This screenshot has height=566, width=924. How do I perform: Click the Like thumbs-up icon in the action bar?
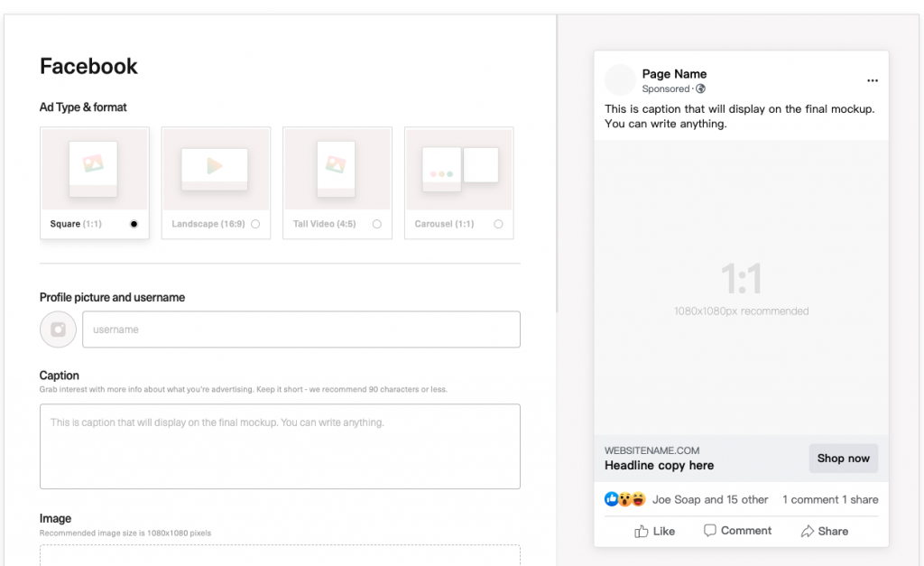coord(642,531)
